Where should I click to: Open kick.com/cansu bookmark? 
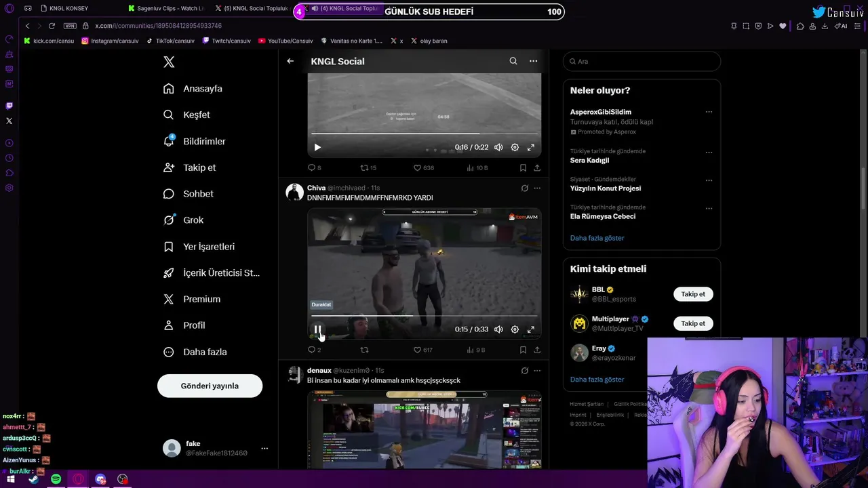(49, 41)
